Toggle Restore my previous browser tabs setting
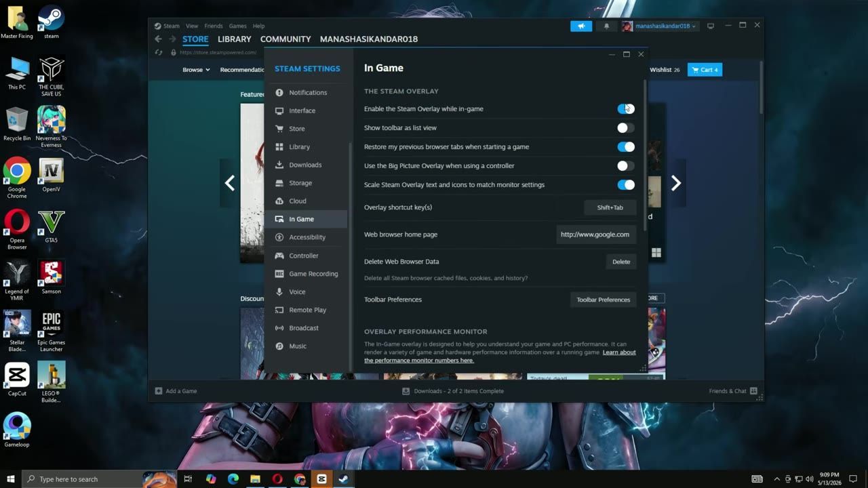 click(x=625, y=146)
